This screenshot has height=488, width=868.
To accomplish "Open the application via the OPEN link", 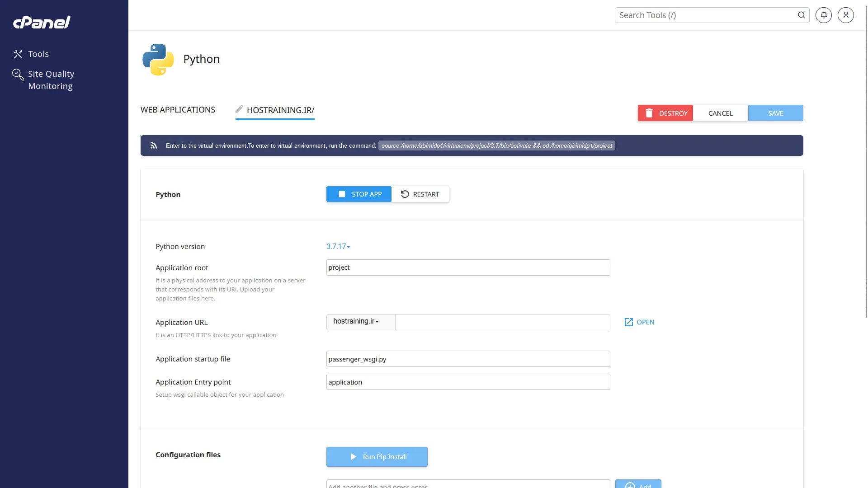I will 639,322.
